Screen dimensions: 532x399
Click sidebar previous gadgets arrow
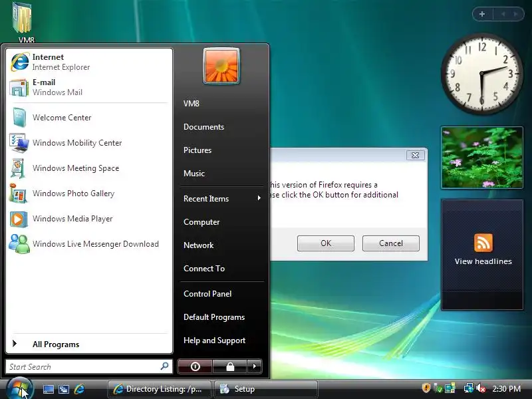click(x=503, y=14)
